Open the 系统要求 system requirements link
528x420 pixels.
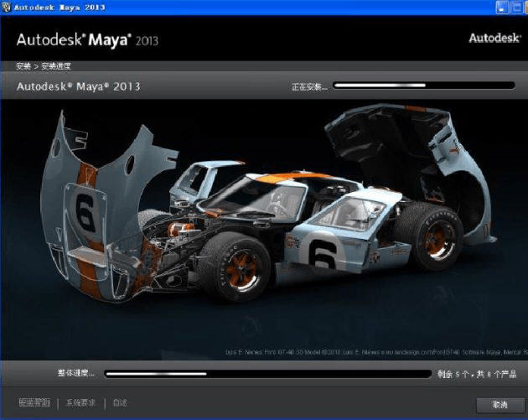tap(80, 402)
